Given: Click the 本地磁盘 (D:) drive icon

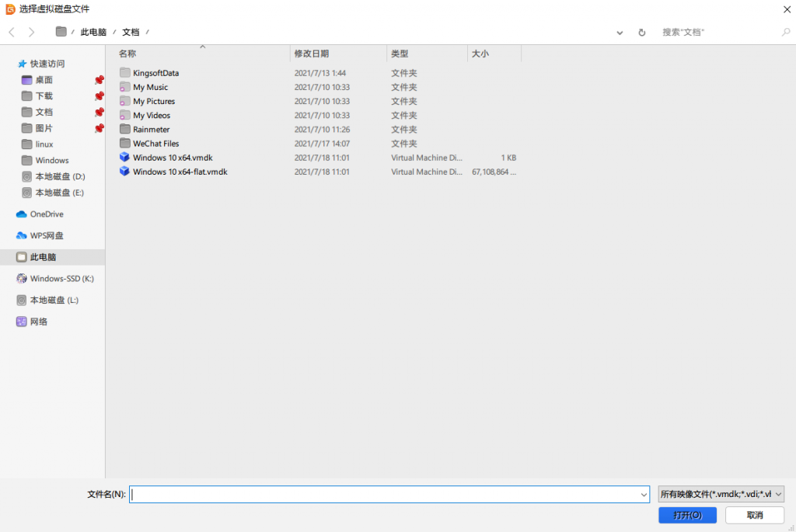Looking at the screenshot, I should pos(27,176).
